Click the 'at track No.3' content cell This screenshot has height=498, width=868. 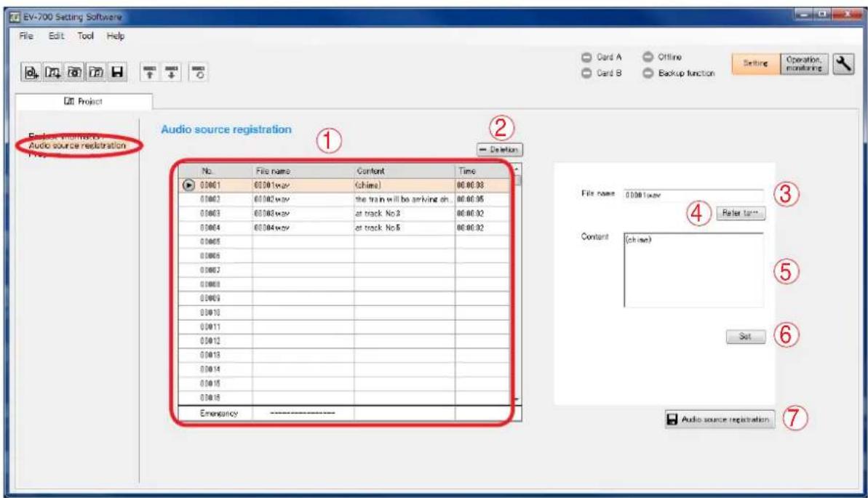click(x=405, y=214)
